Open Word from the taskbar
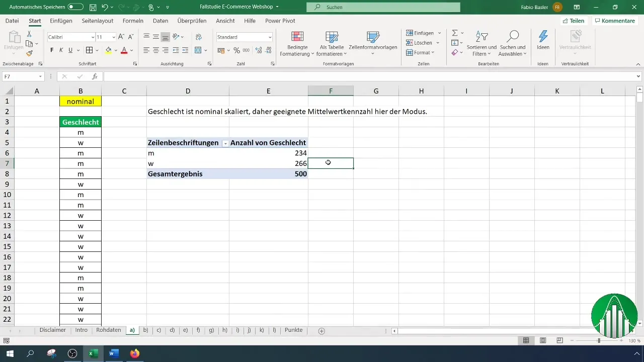Image resolution: width=644 pixels, height=362 pixels. click(x=113, y=353)
